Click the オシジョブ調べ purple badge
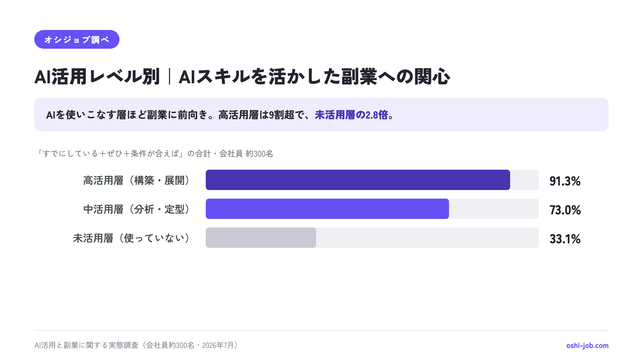The height and width of the screenshot is (364, 643). 77,39
